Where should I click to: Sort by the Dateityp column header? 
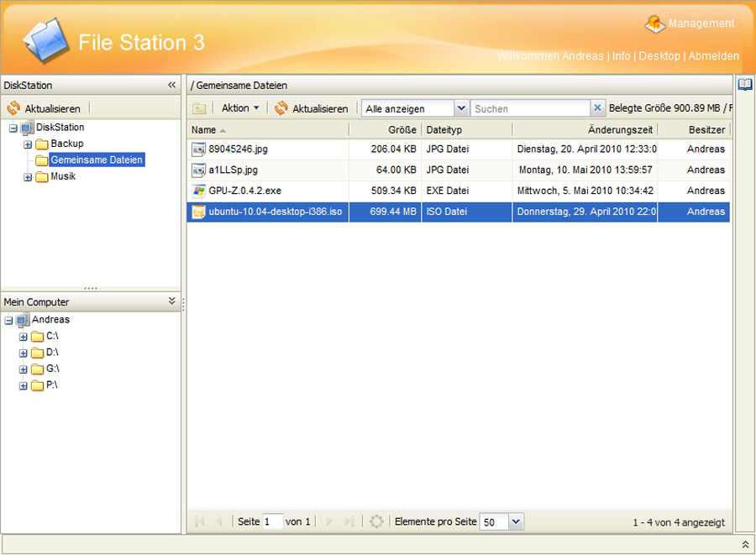click(467, 130)
